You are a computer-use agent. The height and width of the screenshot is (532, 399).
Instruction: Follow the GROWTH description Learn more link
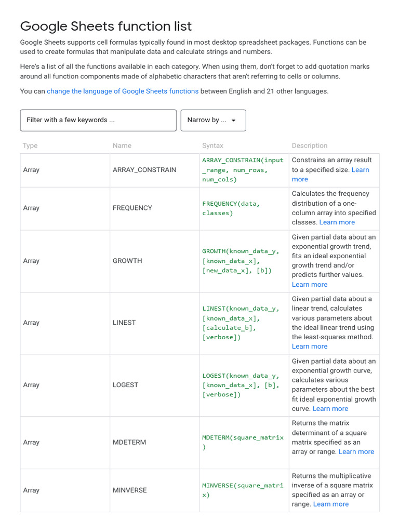310,285
